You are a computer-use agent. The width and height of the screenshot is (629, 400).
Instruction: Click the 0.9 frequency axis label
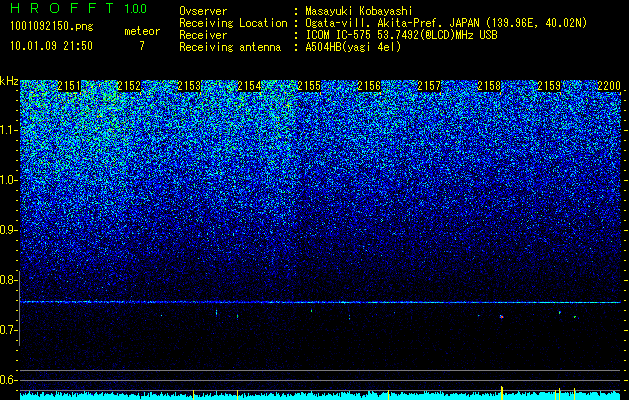coord(9,230)
